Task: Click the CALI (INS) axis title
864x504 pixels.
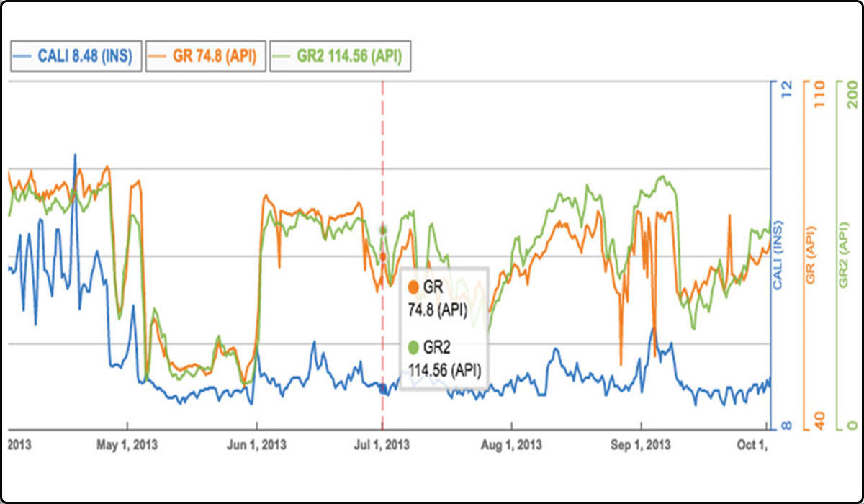Action: tap(778, 256)
